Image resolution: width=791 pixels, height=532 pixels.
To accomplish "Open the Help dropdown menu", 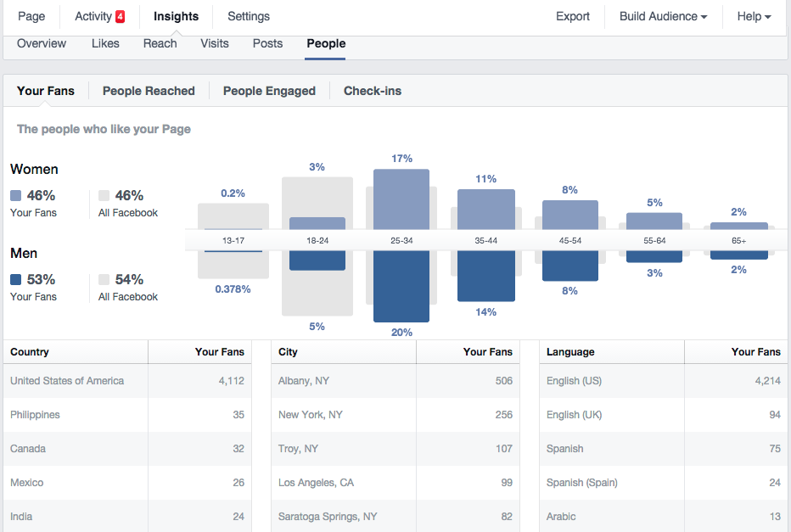I will point(753,16).
